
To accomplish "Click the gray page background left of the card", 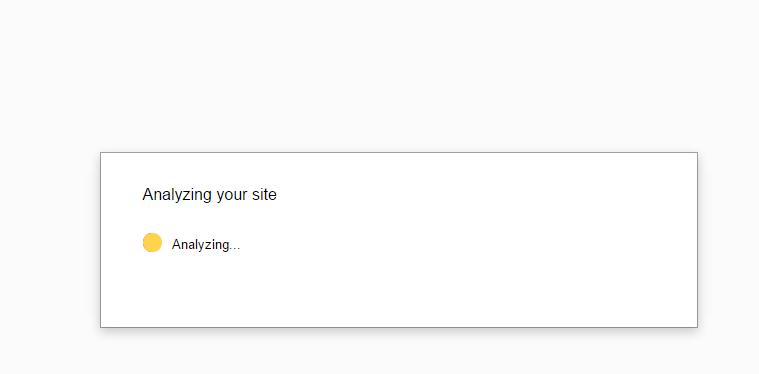I will pyautogui.click(x=48, y=240).
